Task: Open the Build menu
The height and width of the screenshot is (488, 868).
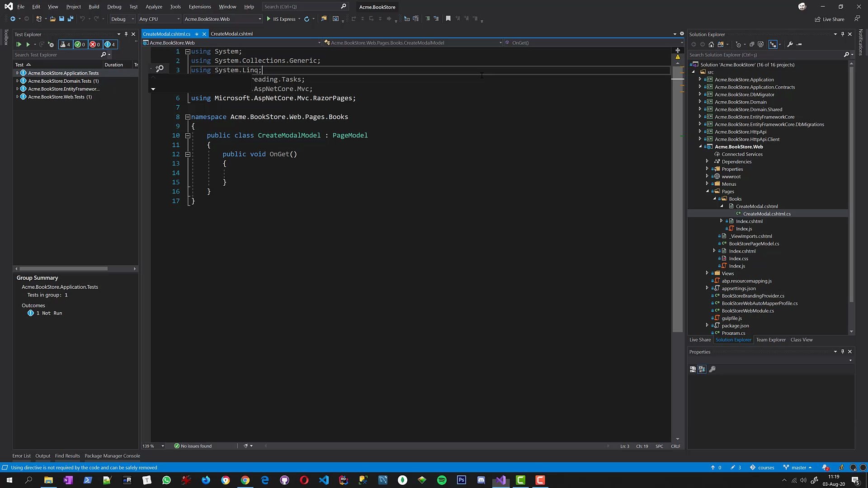Action: (94, 7)
